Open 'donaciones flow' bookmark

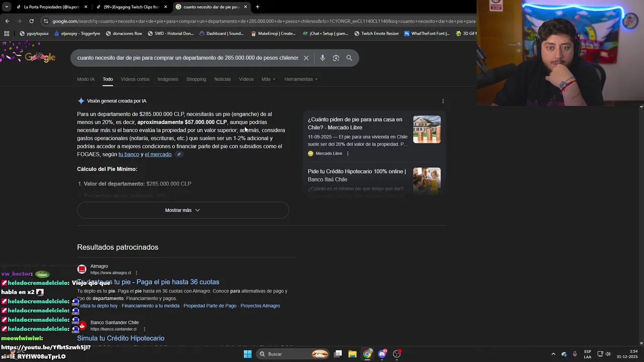click(124, 34)
